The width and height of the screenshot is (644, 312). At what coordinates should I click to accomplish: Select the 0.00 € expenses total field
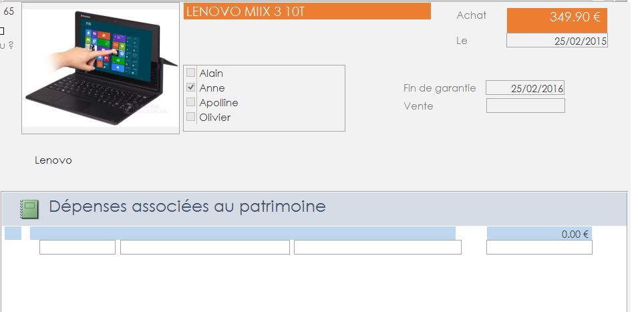coord(539,234)
